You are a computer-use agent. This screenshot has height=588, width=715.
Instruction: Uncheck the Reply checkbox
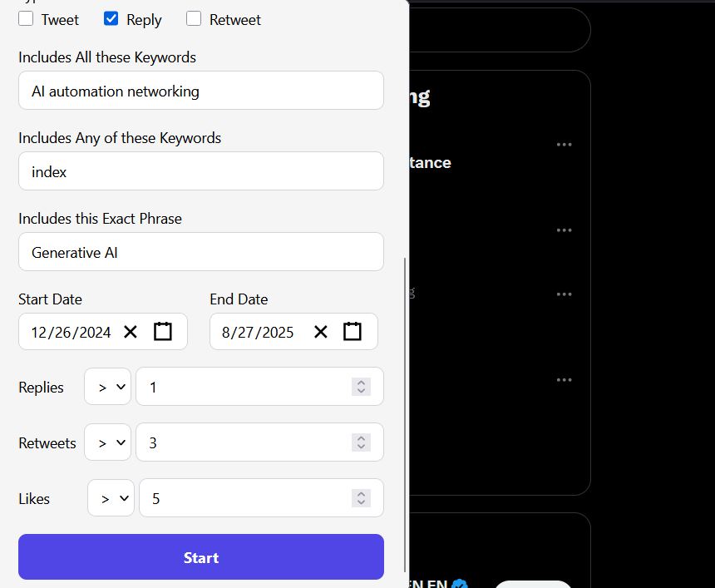(x=111, y=18)
